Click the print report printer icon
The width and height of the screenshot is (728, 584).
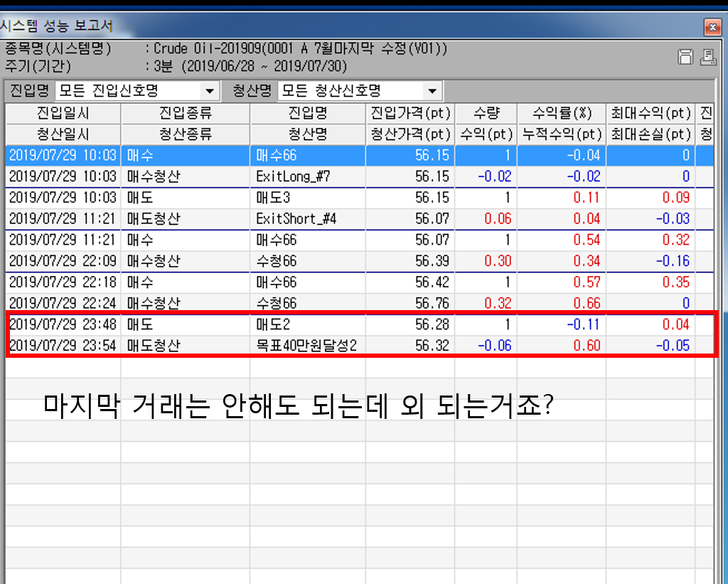click(707, 58)
